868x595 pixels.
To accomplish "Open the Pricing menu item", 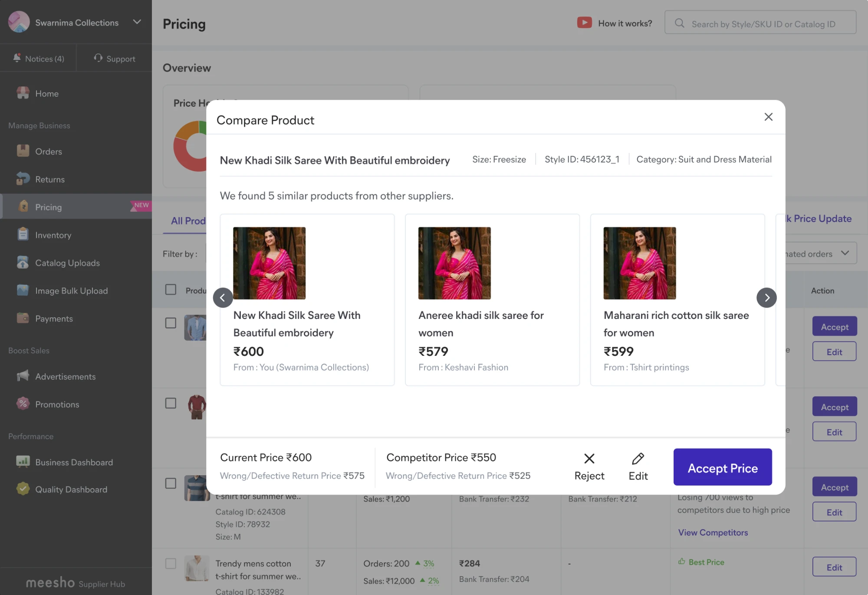I will tap(76, 207).
